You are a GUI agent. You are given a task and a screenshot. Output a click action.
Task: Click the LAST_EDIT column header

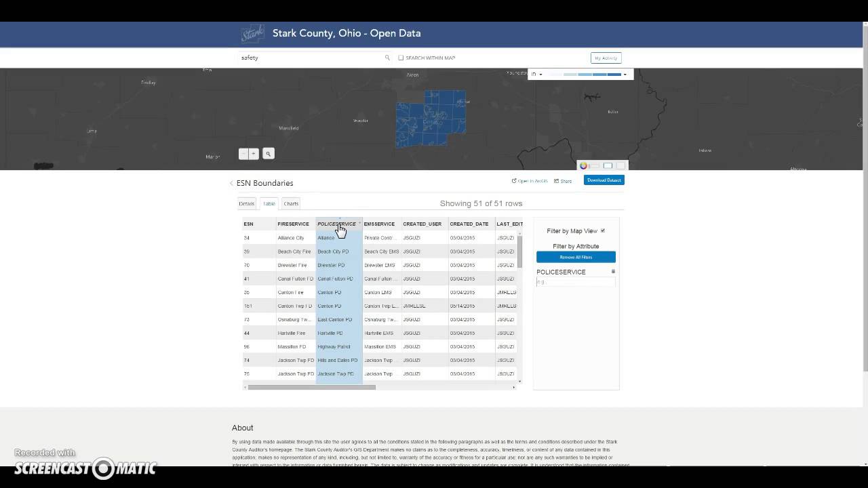[509, 224]
